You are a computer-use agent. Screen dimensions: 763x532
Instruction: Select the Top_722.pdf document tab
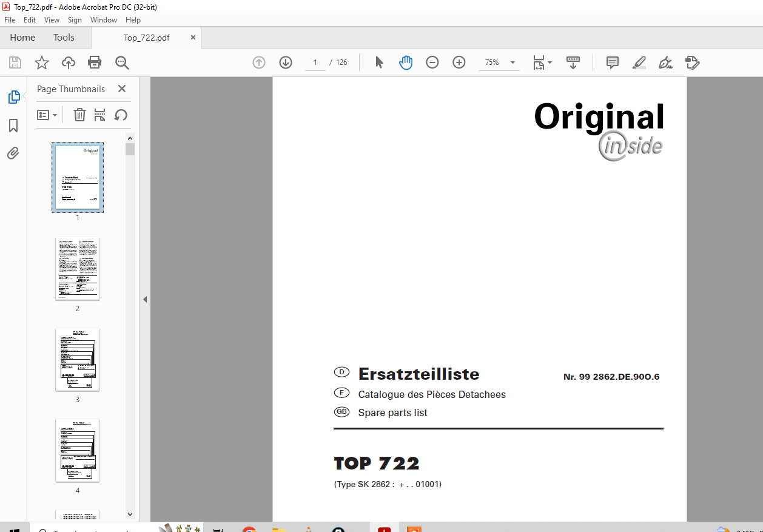pos(147,38)
